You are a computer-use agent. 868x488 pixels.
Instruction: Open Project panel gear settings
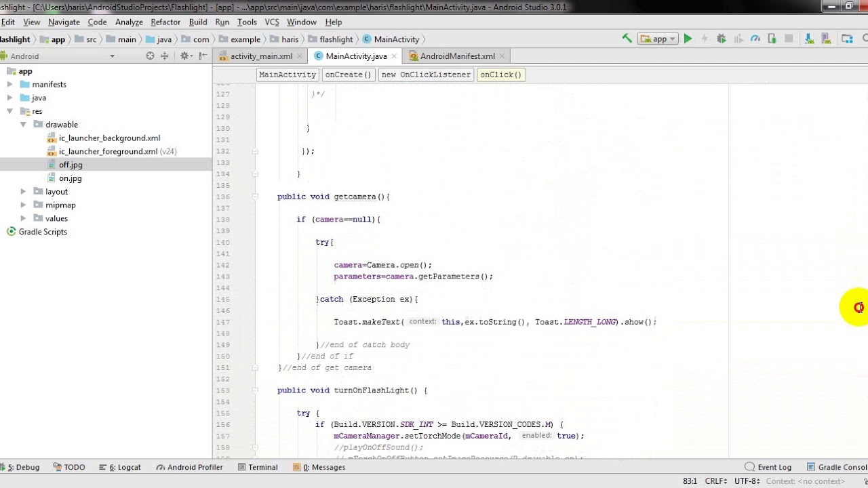click(x=185, y=56)
